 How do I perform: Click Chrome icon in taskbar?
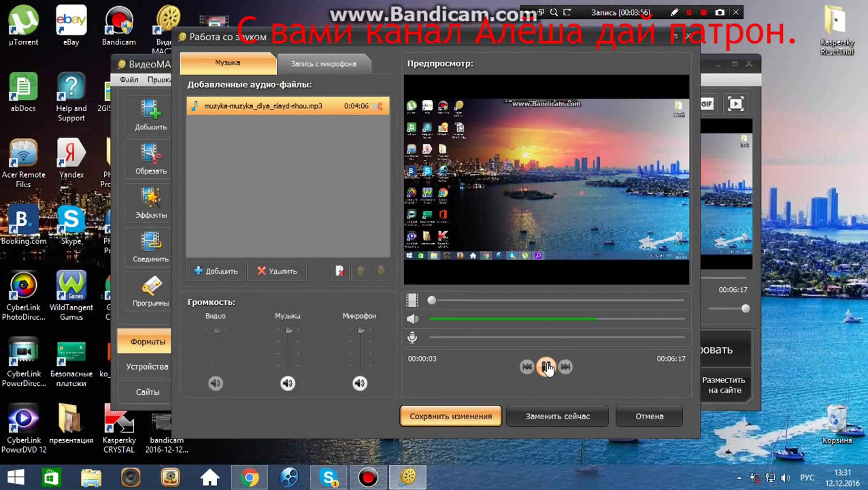point(249,477)
